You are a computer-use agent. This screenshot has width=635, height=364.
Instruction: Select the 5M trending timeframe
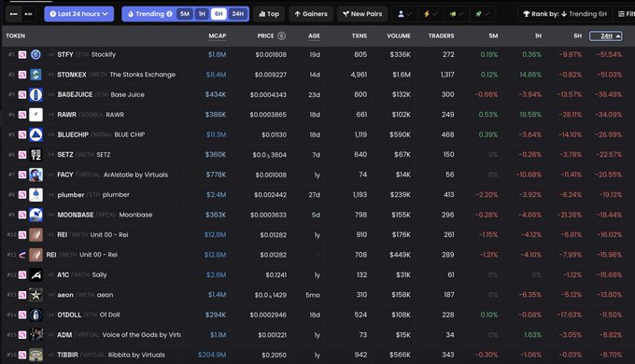tap(185, 14)
